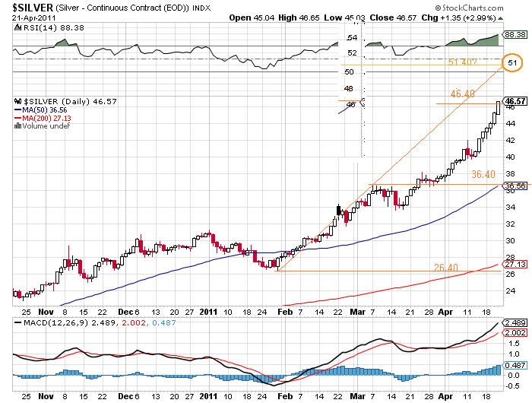This screenshot has width=532, height=403.
Task: Click the MACD(12,26,9) legend label
Action: [55, 323]
